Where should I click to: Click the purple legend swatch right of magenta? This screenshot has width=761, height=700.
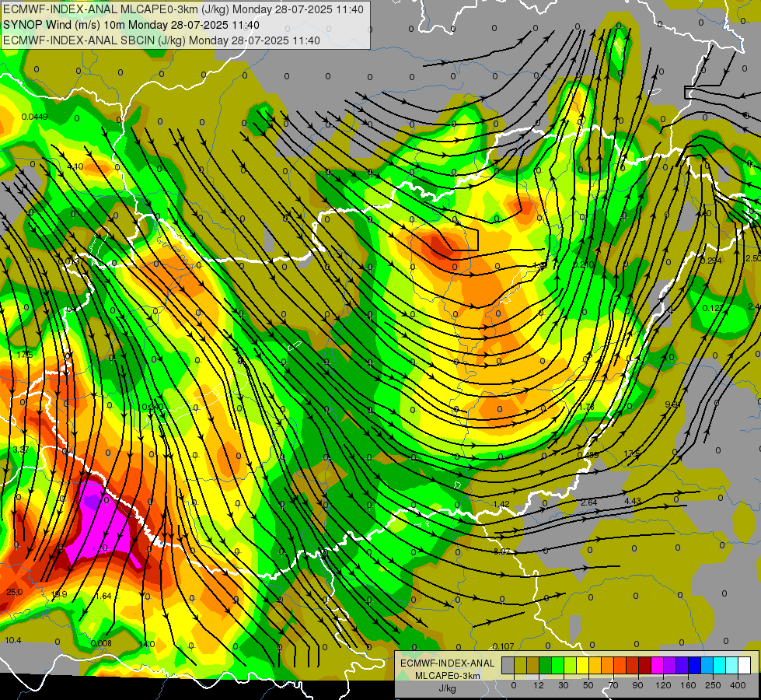tap(670, 666)
